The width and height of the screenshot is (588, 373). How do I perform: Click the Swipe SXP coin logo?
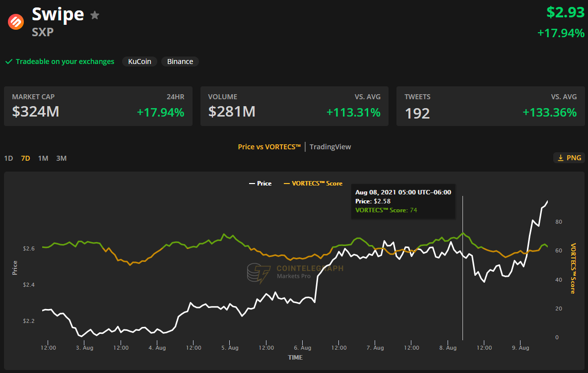[15, 22]
